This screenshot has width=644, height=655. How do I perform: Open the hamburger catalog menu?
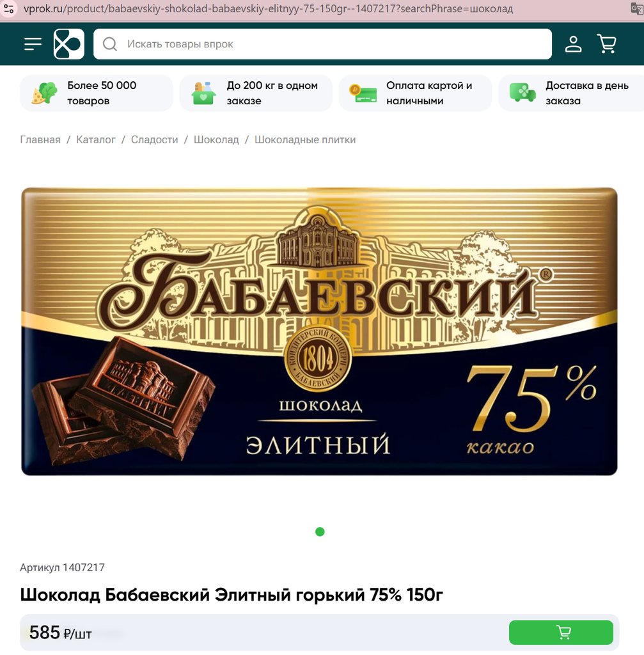click(33, 44)
